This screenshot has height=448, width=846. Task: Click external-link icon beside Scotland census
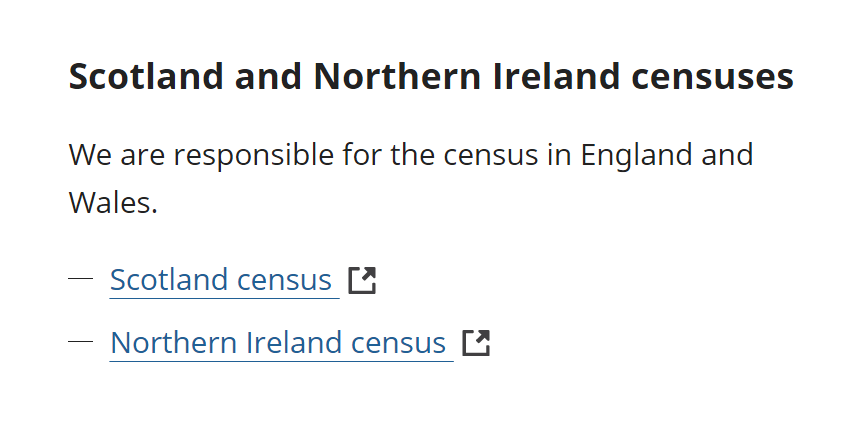click(362, 280)
